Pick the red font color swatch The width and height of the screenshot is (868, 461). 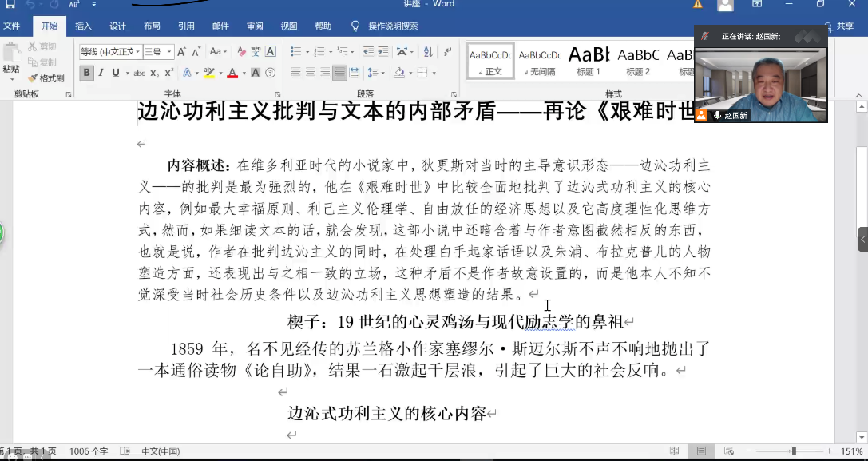pyautogui.click(x=232, y=73)
